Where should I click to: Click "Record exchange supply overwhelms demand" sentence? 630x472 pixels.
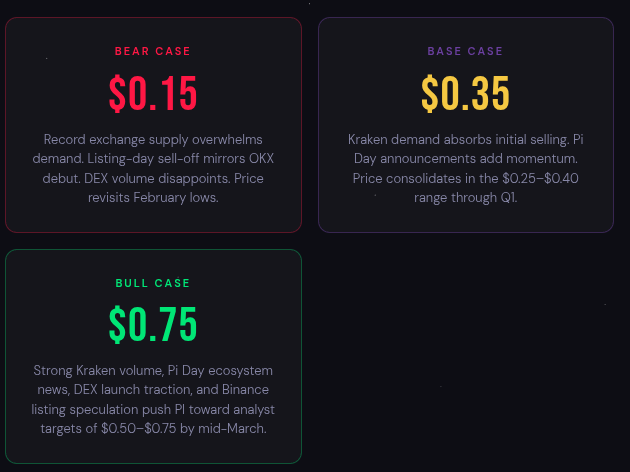coord(152,139)
